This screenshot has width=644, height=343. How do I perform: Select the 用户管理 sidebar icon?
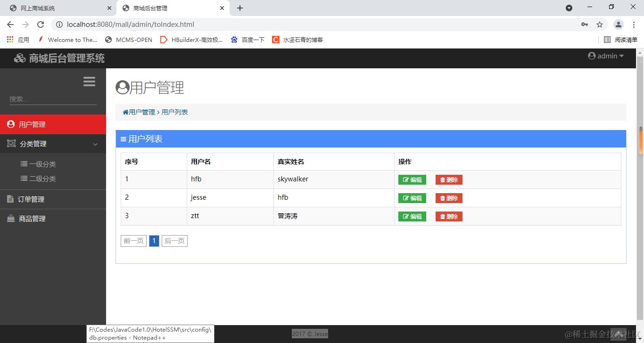(10, 124)
